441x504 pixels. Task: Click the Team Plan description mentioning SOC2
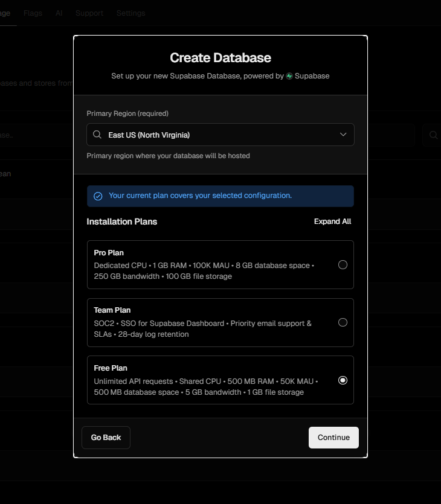pos(202,329)
